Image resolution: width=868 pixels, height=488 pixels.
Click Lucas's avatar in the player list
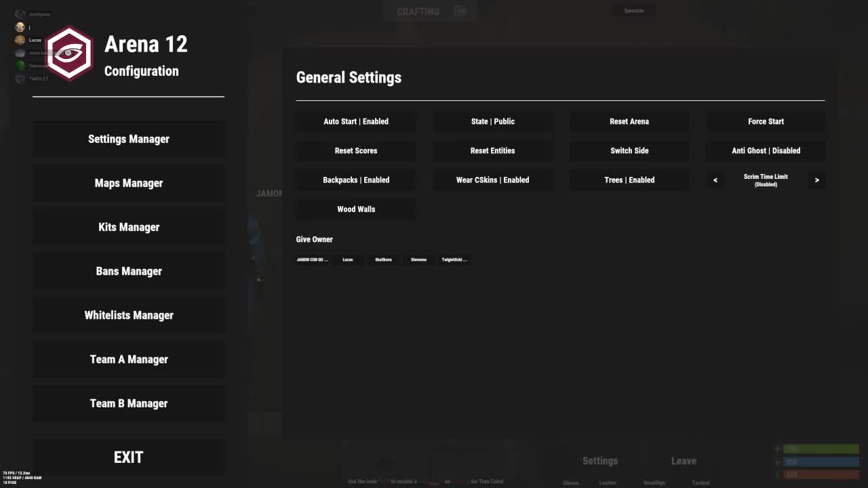pyautogui.click(x=20, y=40)
